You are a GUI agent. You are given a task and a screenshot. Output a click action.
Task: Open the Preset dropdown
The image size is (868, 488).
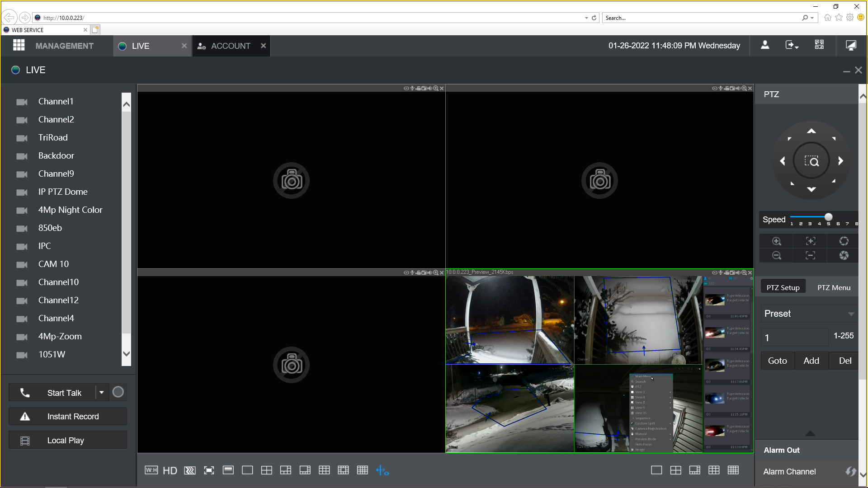809,314
